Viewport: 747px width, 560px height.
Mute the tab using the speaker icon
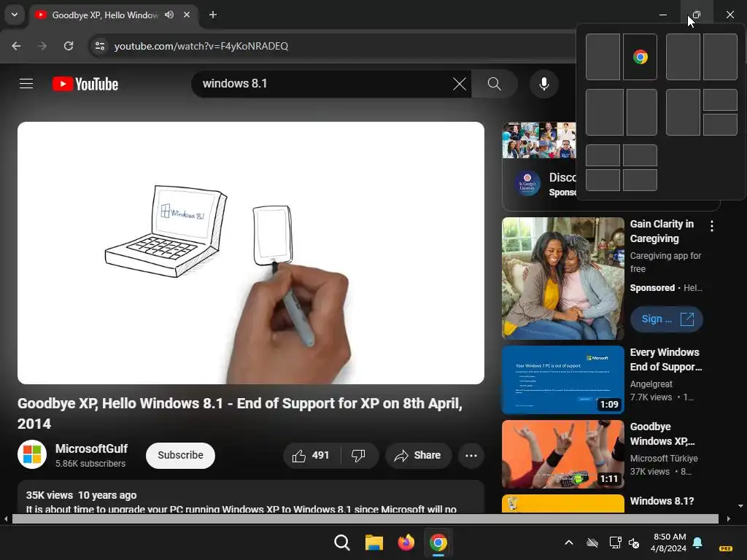pos(169,15)
